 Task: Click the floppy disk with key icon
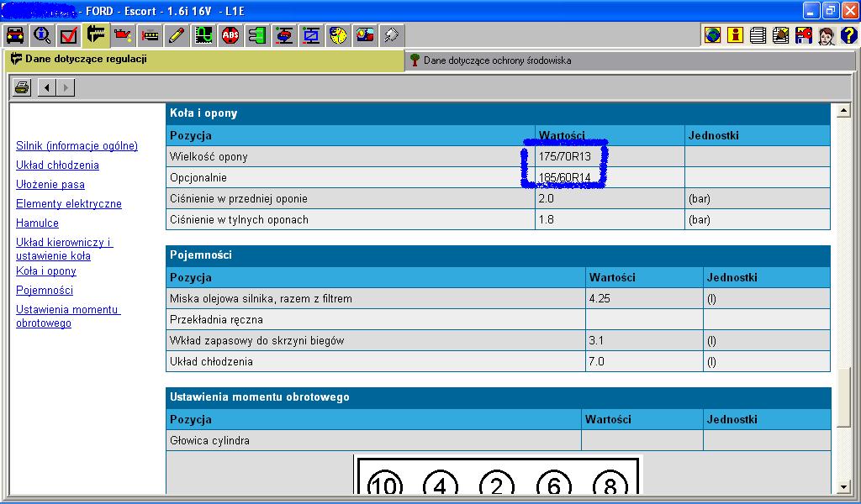point(803,35)
